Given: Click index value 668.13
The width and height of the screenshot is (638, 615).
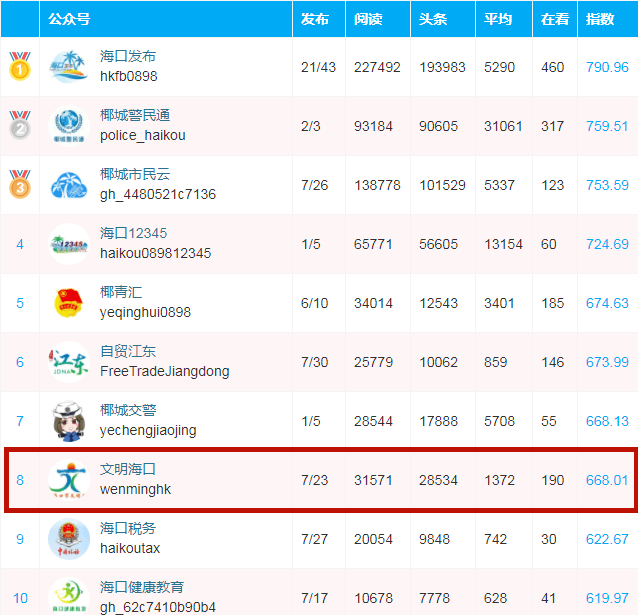Looking at the screenshot, I should pyautogui.click(x=607, y=421).
